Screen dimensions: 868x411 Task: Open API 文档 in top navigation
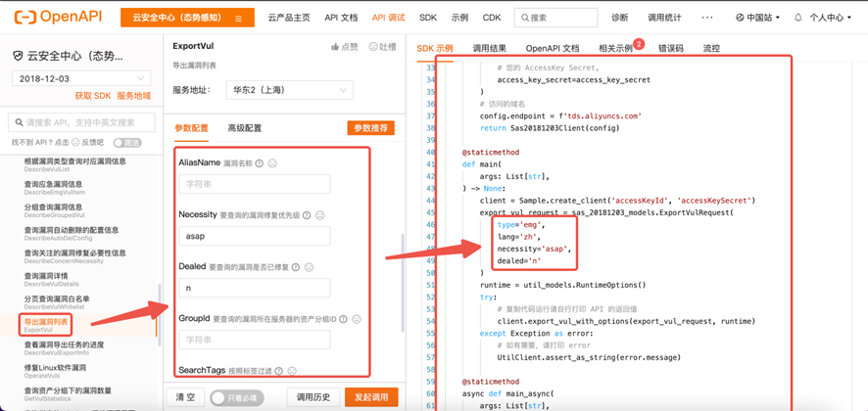click(341, 18)
